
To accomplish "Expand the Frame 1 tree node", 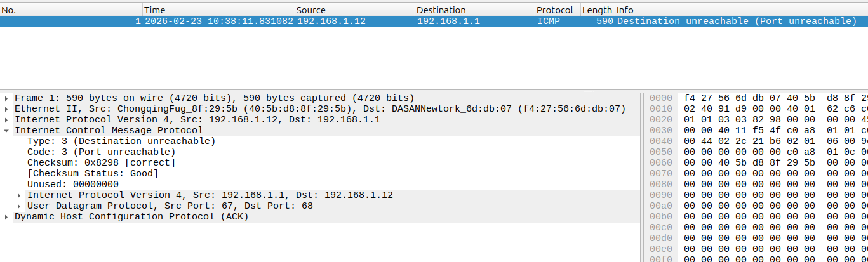I will click(6, 98).
